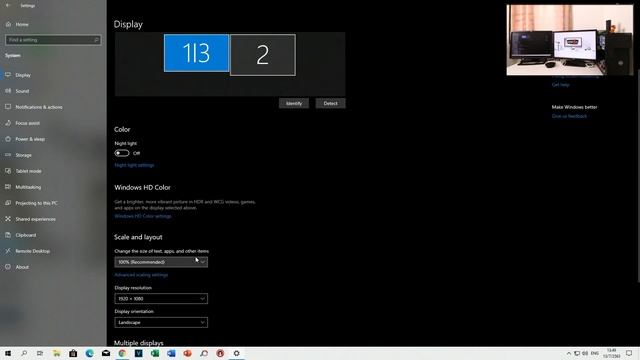Click the Detect button
The height and width of the screenshot is (360, 640).
tap(330, 103)
